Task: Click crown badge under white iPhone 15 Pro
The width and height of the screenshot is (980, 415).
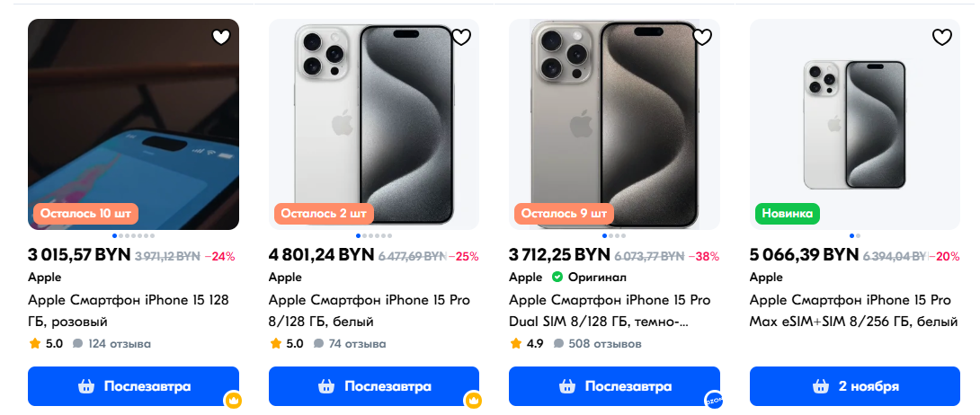Action: [473, 400]
